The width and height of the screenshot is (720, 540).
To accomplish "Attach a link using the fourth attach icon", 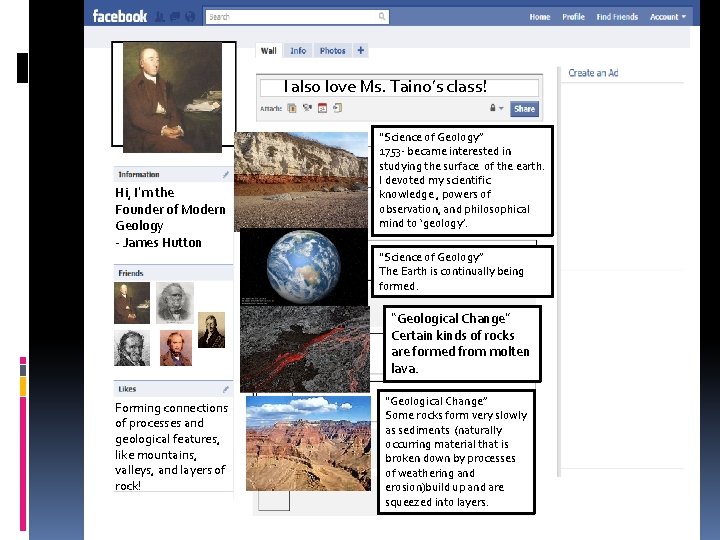I will point(338,108).
